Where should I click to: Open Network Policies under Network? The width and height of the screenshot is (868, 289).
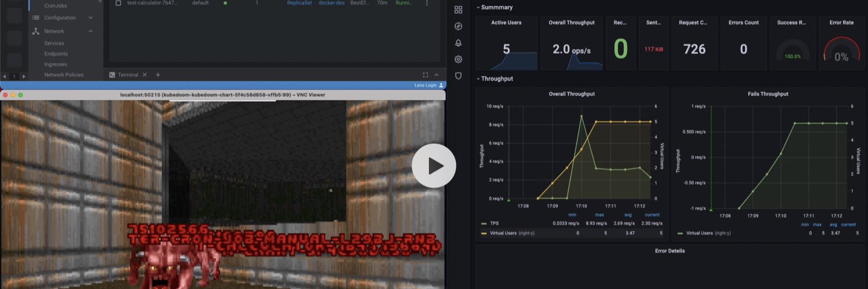64,75
